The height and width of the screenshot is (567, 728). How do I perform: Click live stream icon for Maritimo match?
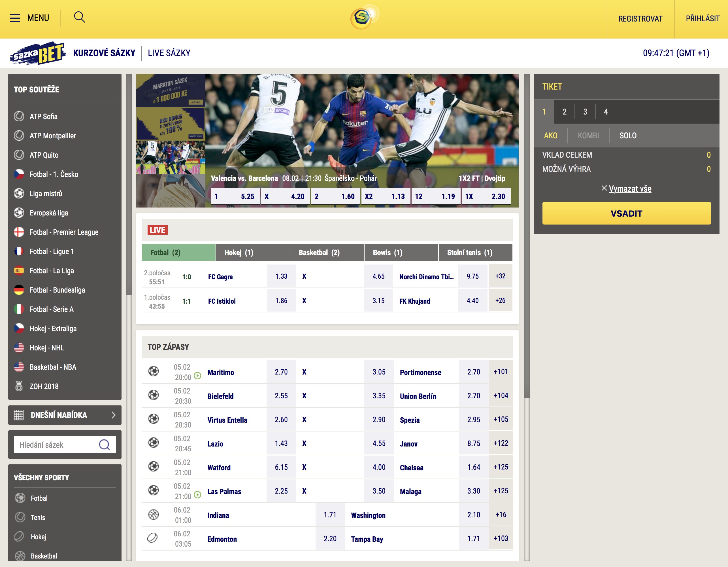198,376
